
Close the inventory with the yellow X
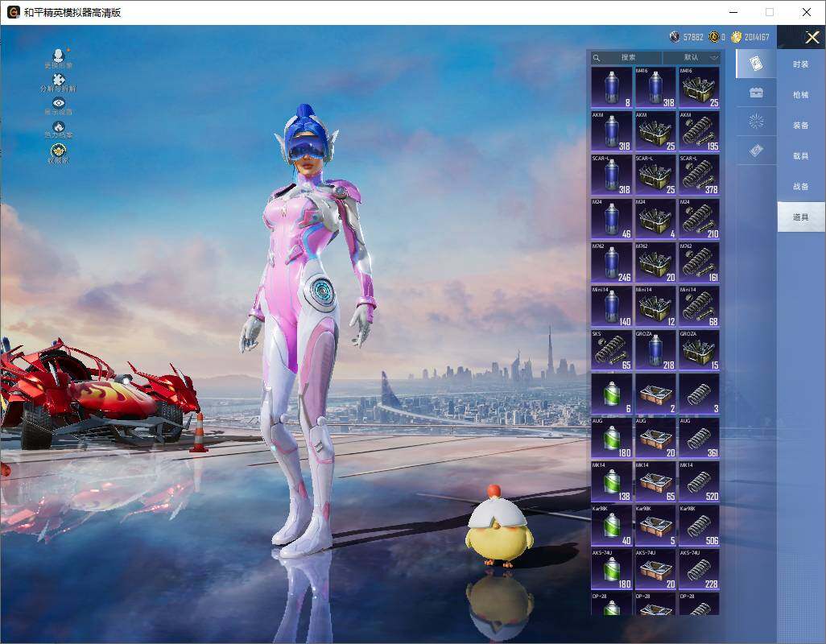click(812, 37)
